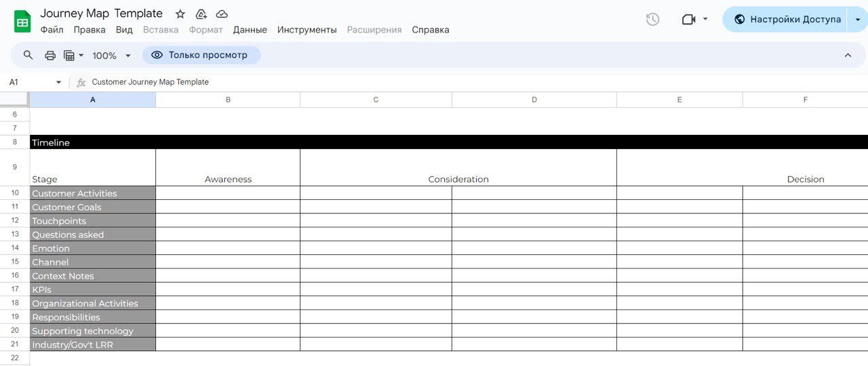
Task: Open the Файл menu
Action: [x=52, y=30]
